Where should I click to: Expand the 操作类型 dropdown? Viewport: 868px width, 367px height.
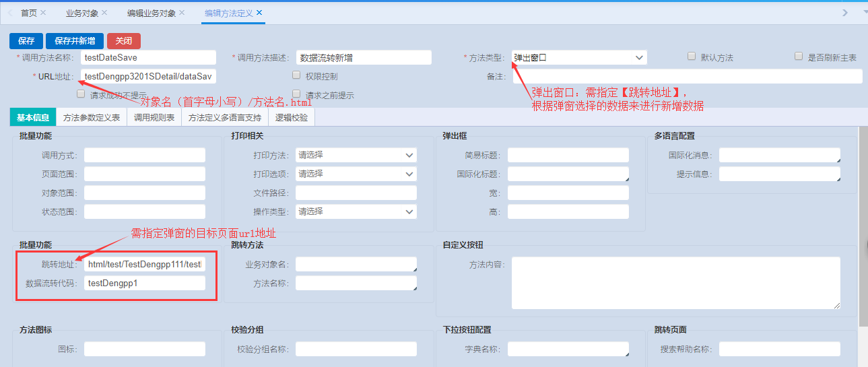click(356, 211)
